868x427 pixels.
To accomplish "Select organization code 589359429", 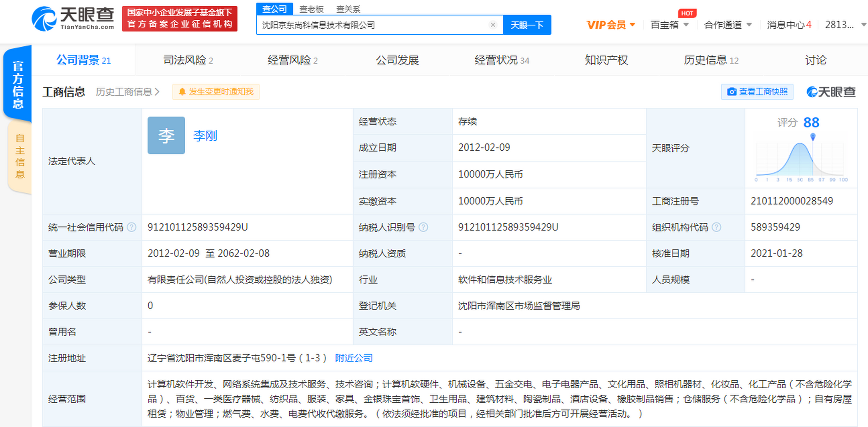I will (775, 227).
